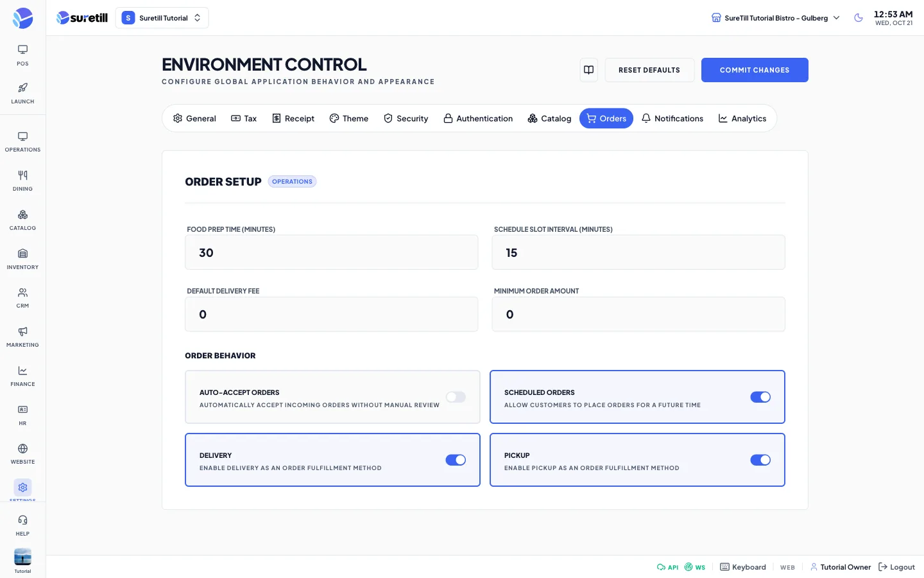Open the Catalog sidebar section
924x578 pixels.
coord(22,220)
